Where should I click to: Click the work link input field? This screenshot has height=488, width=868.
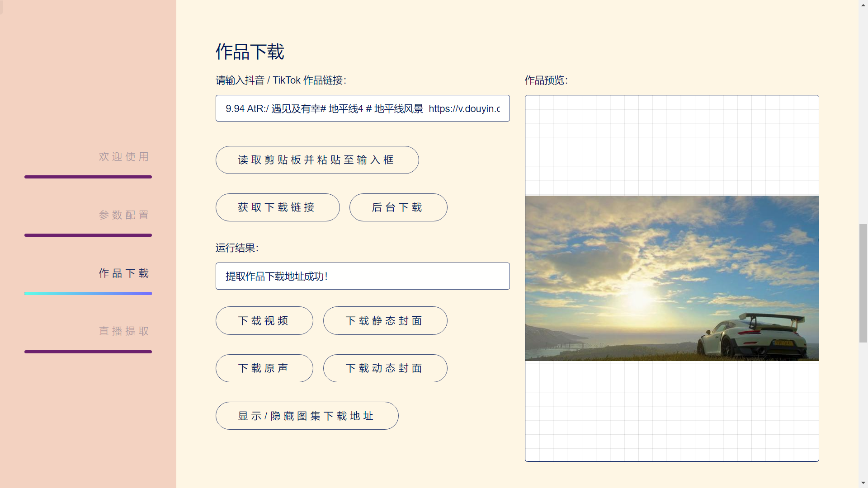tap(362, 108)
